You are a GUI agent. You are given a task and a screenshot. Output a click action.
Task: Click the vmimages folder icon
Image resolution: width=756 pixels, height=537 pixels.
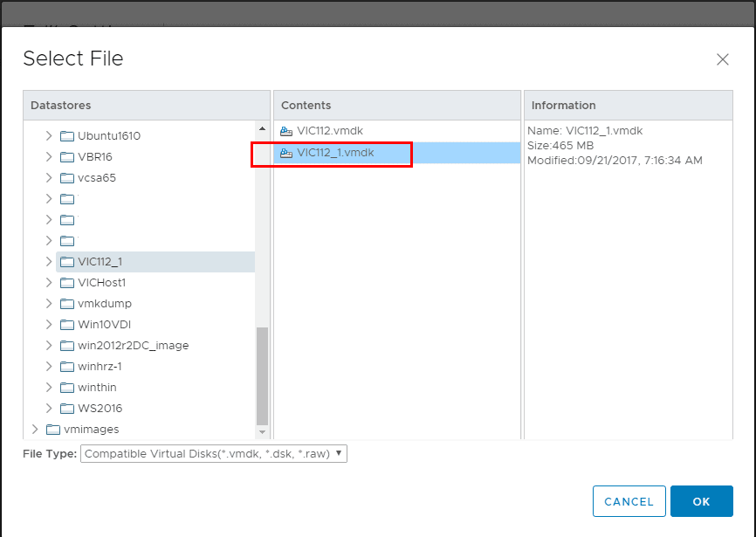coord(53,430)
